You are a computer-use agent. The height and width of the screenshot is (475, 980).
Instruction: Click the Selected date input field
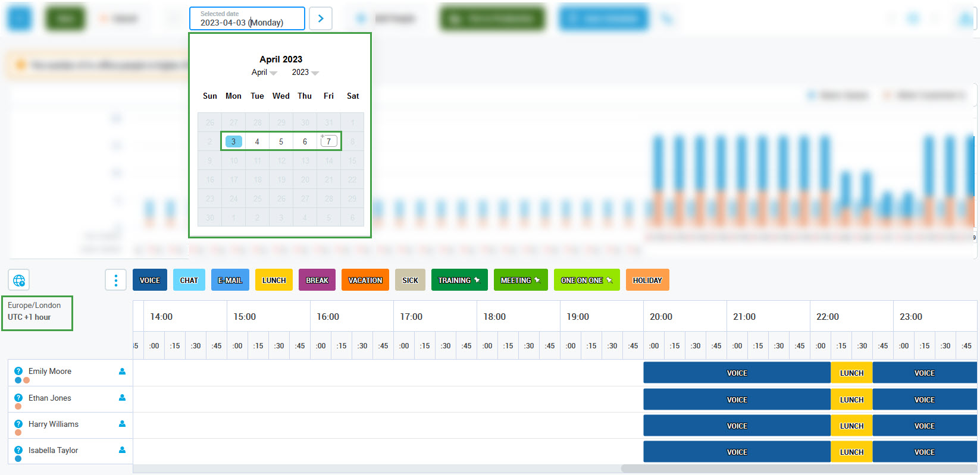coord(247,19)
